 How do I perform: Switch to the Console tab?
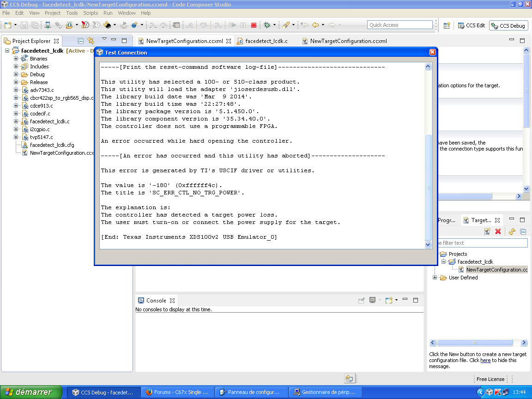tap(156, 301)
